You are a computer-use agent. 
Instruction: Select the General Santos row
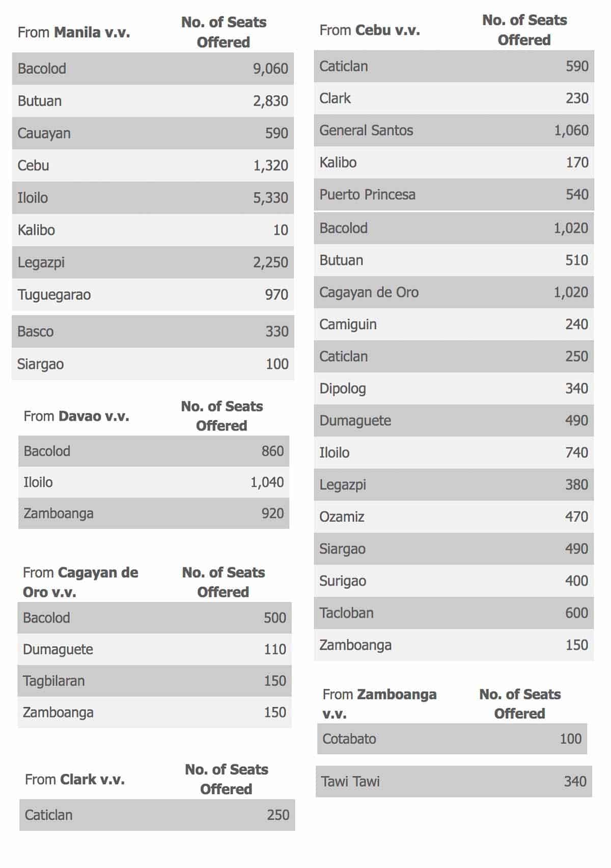454,130
